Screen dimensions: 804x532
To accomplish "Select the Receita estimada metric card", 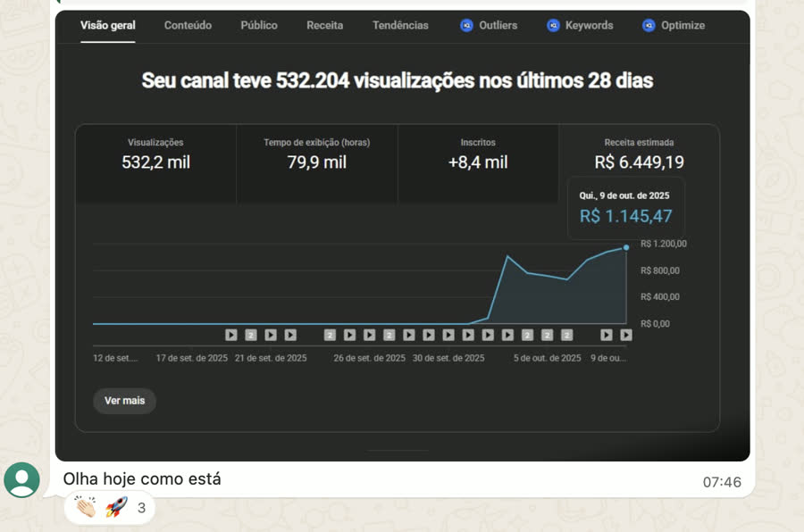I will pyautogui.click(x=639, y=154).
